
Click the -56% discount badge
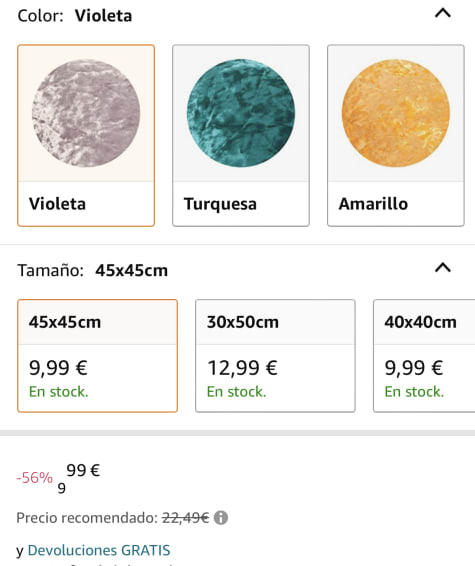point(35,478)
